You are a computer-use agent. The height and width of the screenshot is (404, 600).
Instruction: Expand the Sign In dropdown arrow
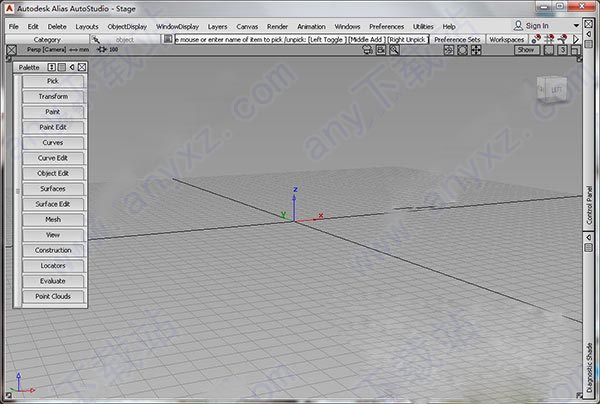pyautogui.click(x=576, y=26)
